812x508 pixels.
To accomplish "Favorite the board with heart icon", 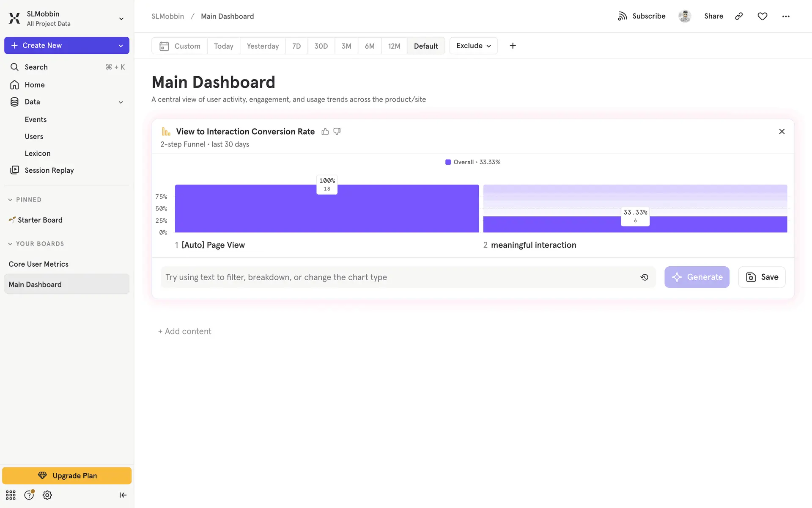I will pyautogui.click(x=762, y=16).
